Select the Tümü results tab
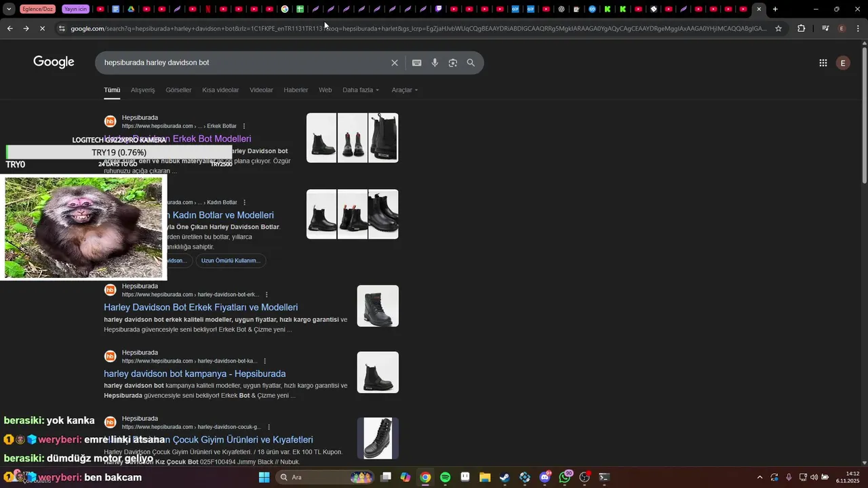The width and height of the screenshot is (868, 488). click(x=112, y=90)
